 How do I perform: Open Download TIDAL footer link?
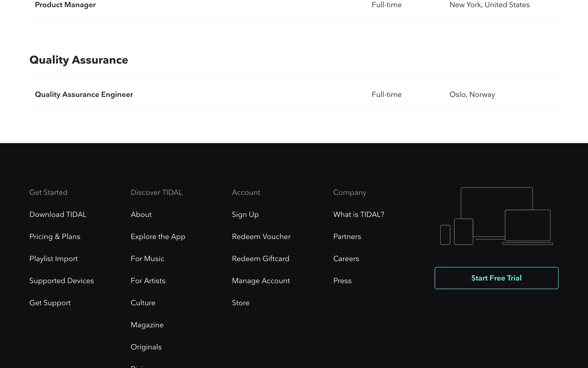pos(58,214)
